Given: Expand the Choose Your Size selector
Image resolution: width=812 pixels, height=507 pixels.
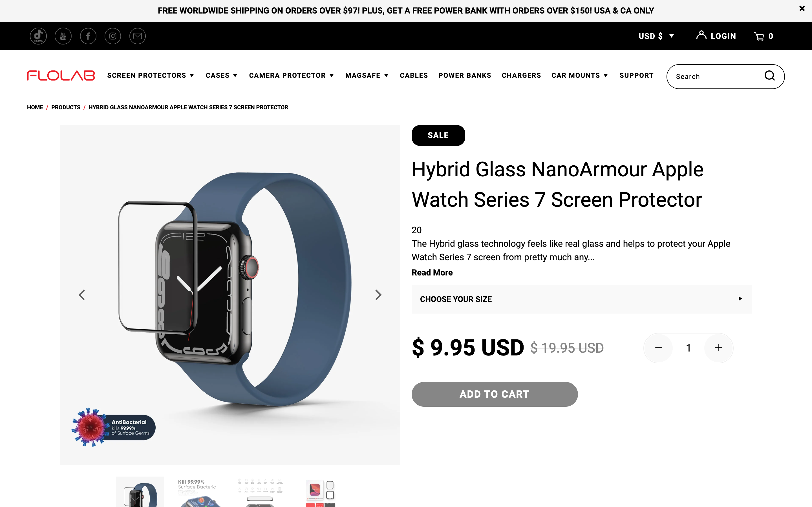Looking at the screenshot, I should click(x=581, y=299).
